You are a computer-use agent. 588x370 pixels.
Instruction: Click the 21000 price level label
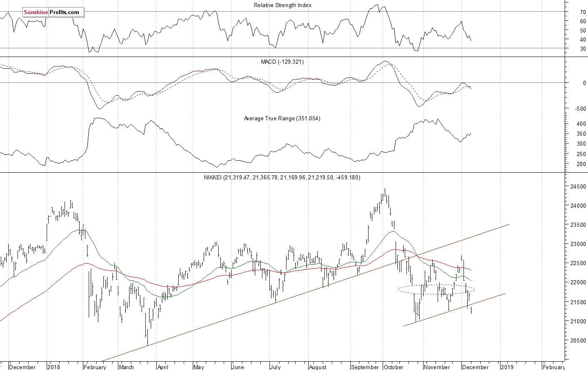point(578,322)
